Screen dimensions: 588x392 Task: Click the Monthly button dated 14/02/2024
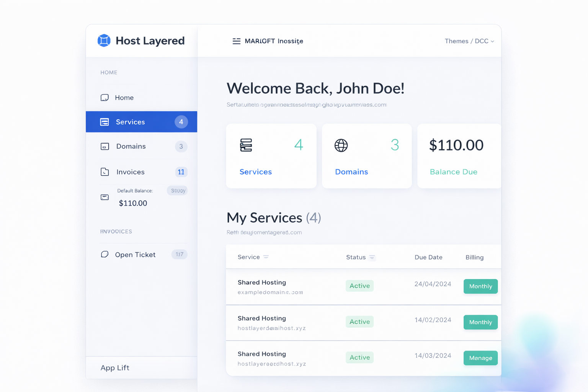point(480,322)
